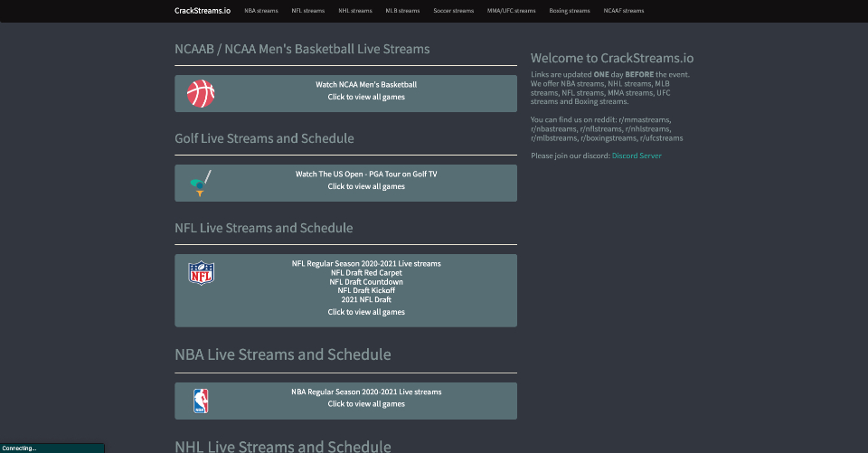This screenshot has width=868, height=453.
Task: Open NFL Regular Season 2020-2021 Live streams
Action: pyautogui.click(x=366, y=264)
